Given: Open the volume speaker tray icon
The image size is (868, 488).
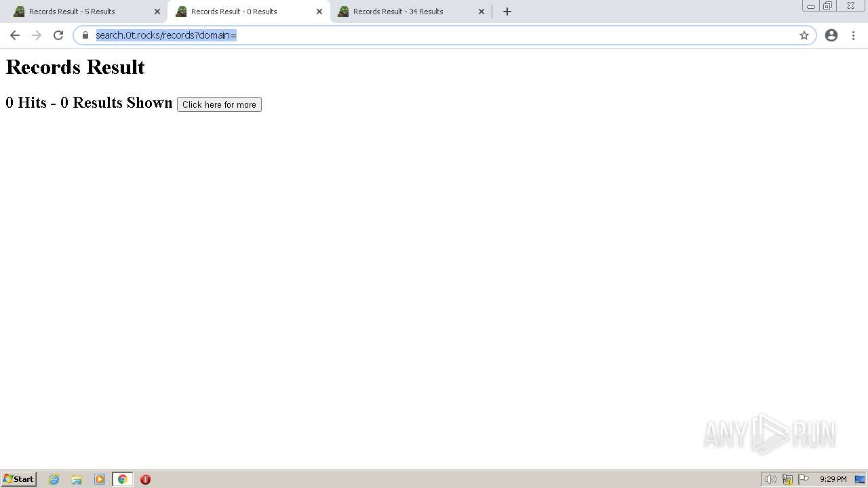Looking at the screenshot, I should (x=770, y=479).
